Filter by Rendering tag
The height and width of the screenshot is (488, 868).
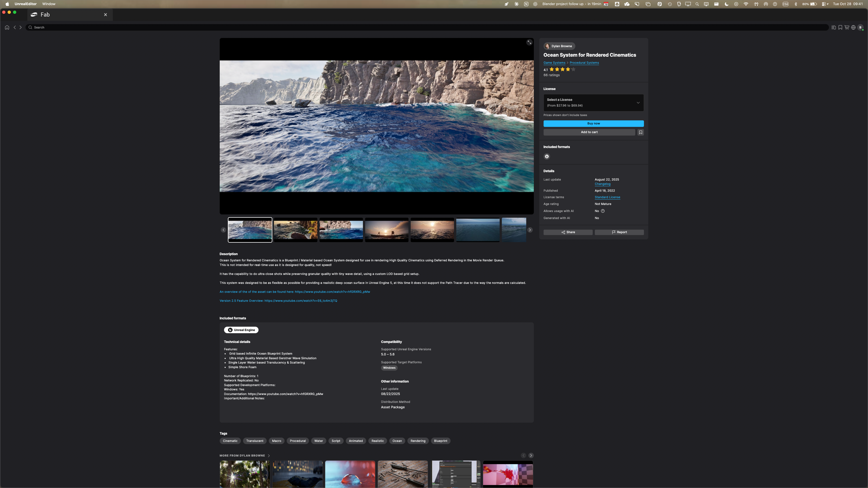pyautogui.click(x=418, y=441)
